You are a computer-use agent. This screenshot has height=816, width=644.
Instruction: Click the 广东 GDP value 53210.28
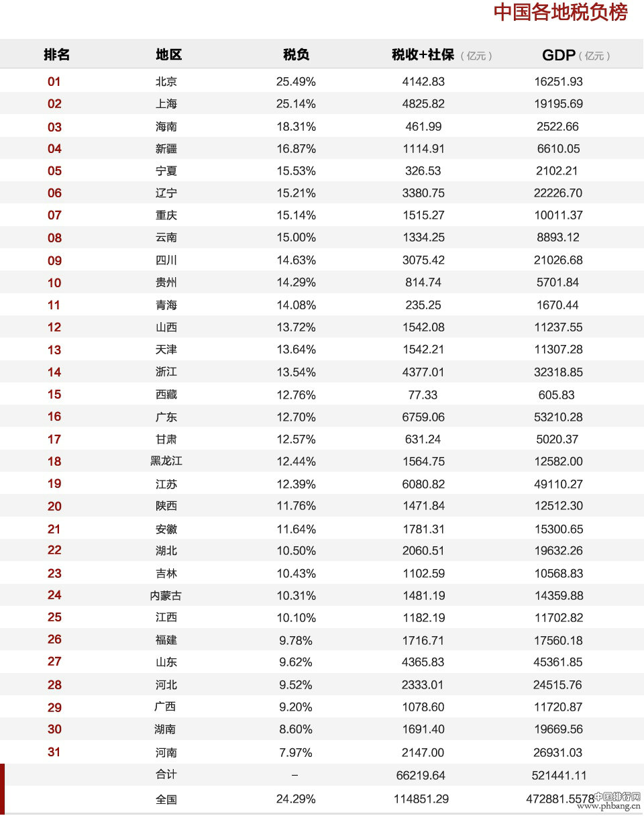pos(558,417)
